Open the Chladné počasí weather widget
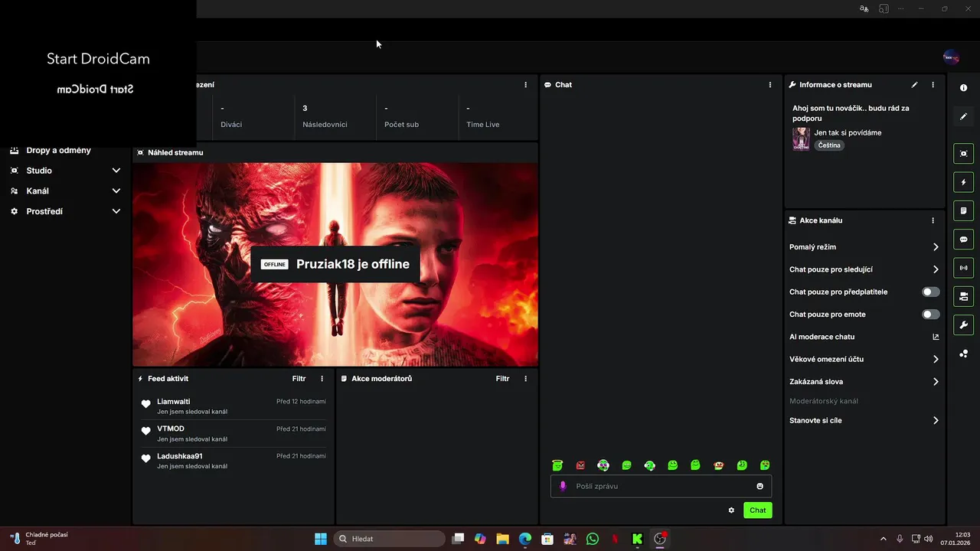Viewport: 980px width, 551px height. [x=40, y=539]
